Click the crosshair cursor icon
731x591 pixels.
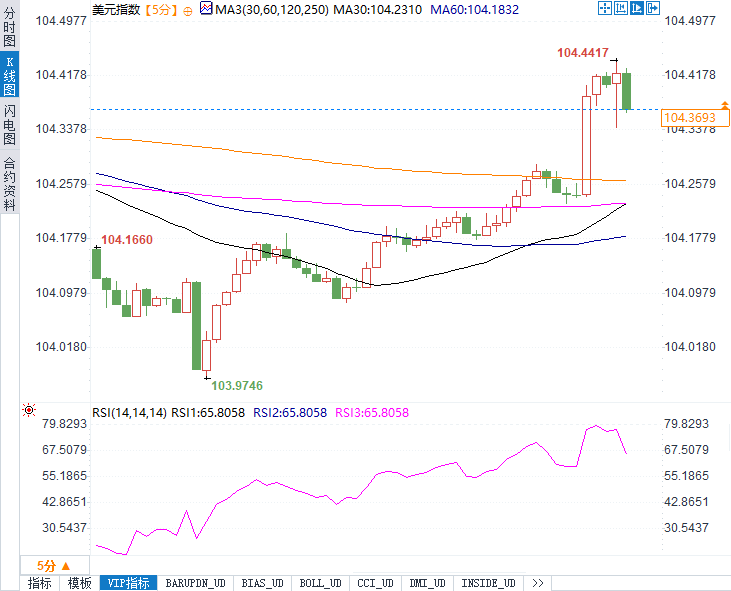[606, 9]
